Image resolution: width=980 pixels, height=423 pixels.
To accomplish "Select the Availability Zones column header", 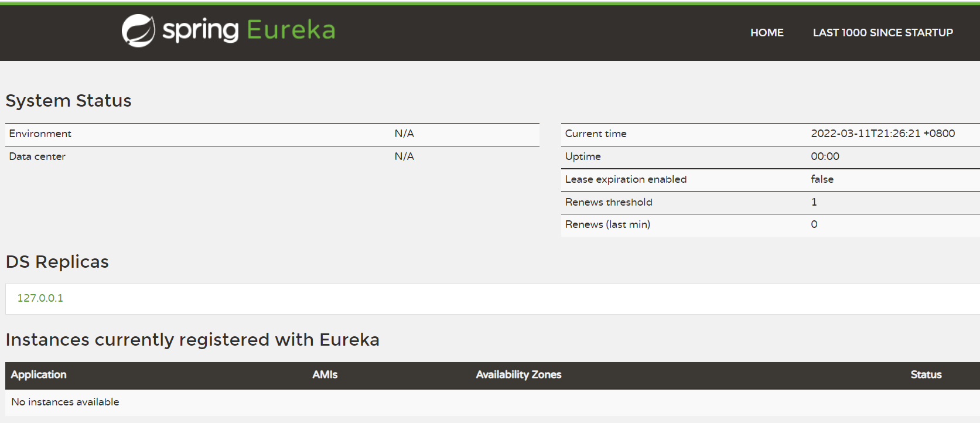I will point(518,375).
